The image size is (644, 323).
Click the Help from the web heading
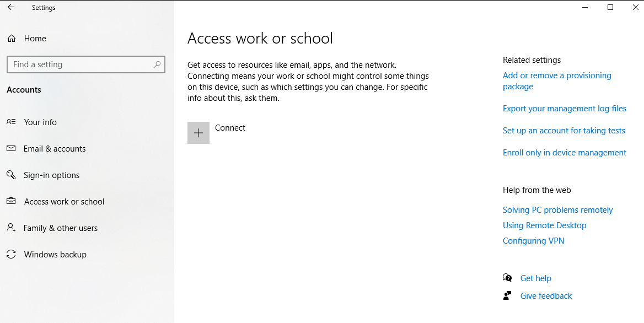tap(537, 190)
